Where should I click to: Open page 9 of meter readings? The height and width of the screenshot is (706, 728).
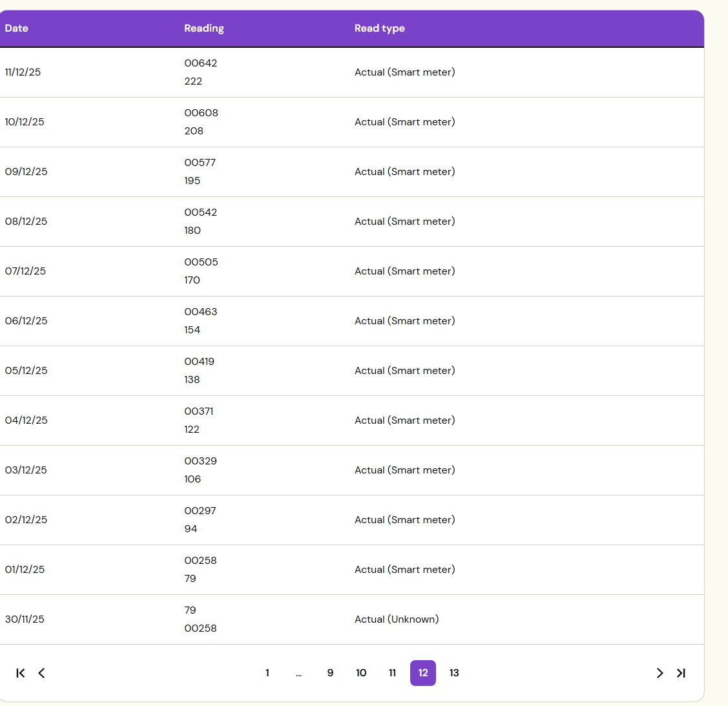pyautogui.click(x=330, y=673)
